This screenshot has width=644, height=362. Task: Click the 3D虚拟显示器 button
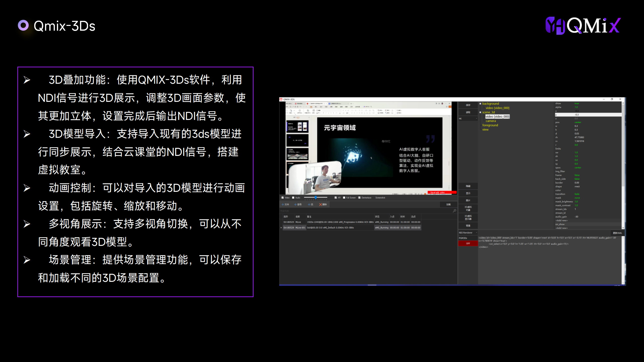(x=468, y=217)
